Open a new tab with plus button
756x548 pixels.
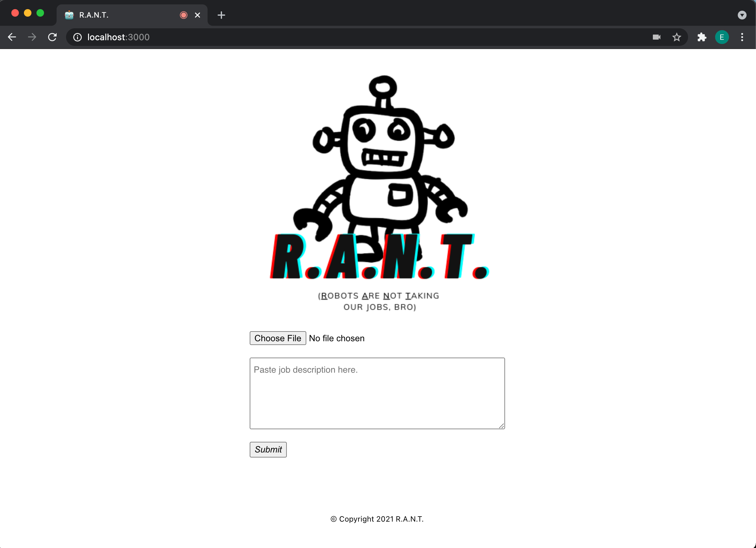click(221, 15)
